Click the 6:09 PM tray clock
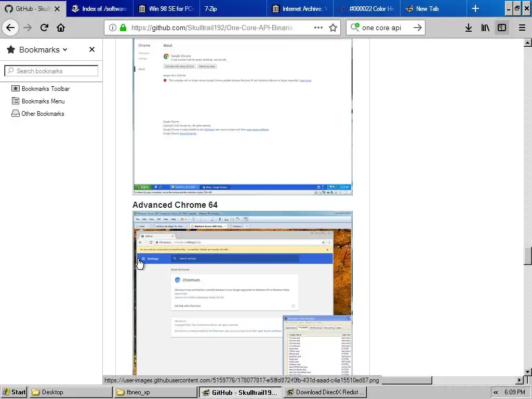 [515, 392]
